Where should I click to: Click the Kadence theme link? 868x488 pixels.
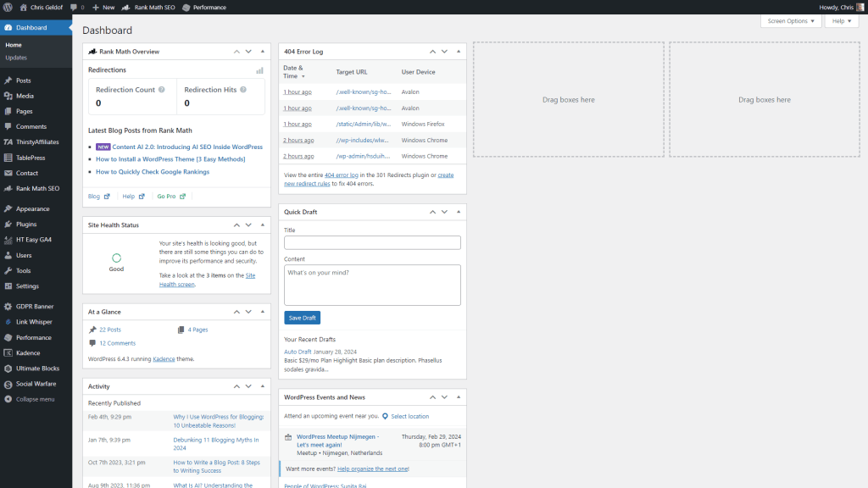164,359
